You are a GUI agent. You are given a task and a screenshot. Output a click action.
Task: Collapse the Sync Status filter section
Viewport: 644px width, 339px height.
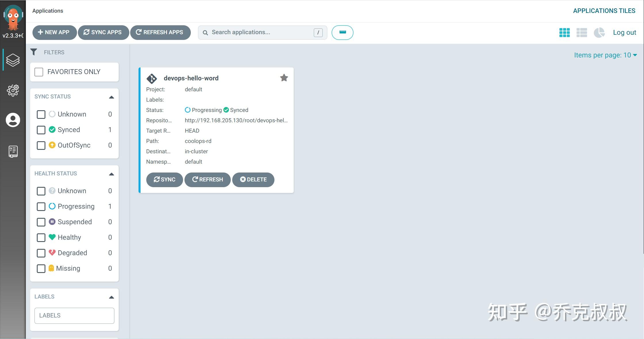112,97
